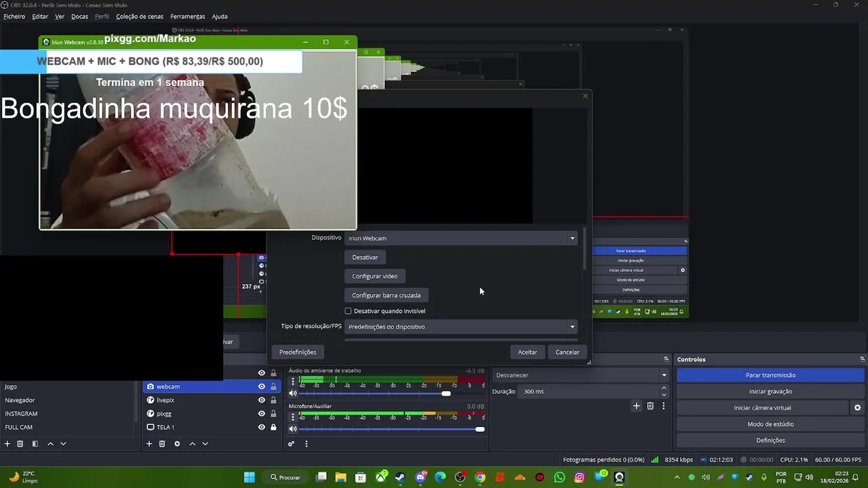Open the Desvanecer transition dropdown
The image size is (868, 488).
click(x=580, y=375)
